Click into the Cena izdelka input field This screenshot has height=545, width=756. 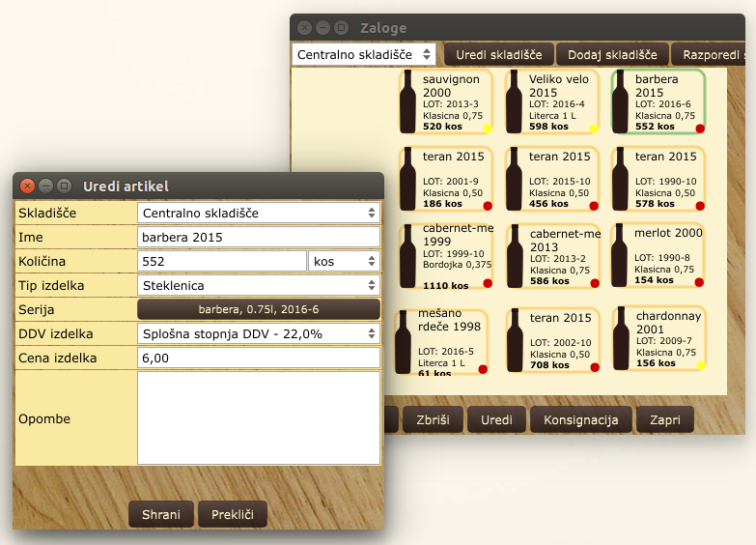tap(258, 358)
